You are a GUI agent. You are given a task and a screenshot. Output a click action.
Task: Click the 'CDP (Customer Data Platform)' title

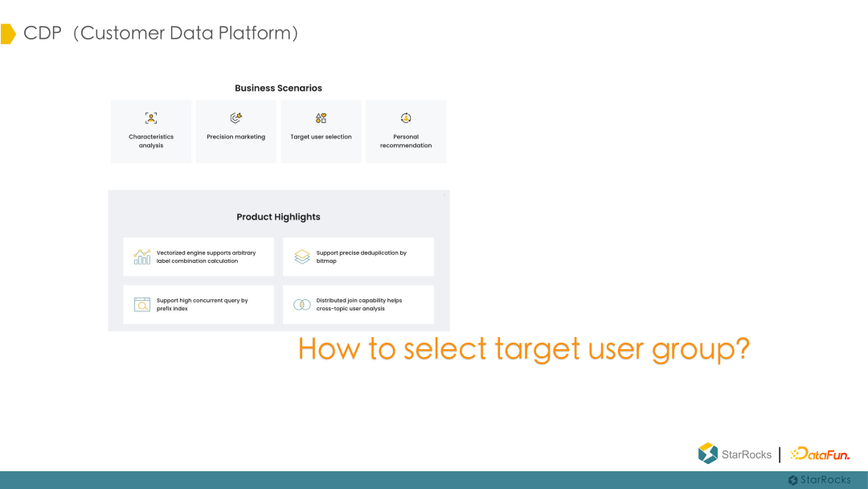pos(161,33)
